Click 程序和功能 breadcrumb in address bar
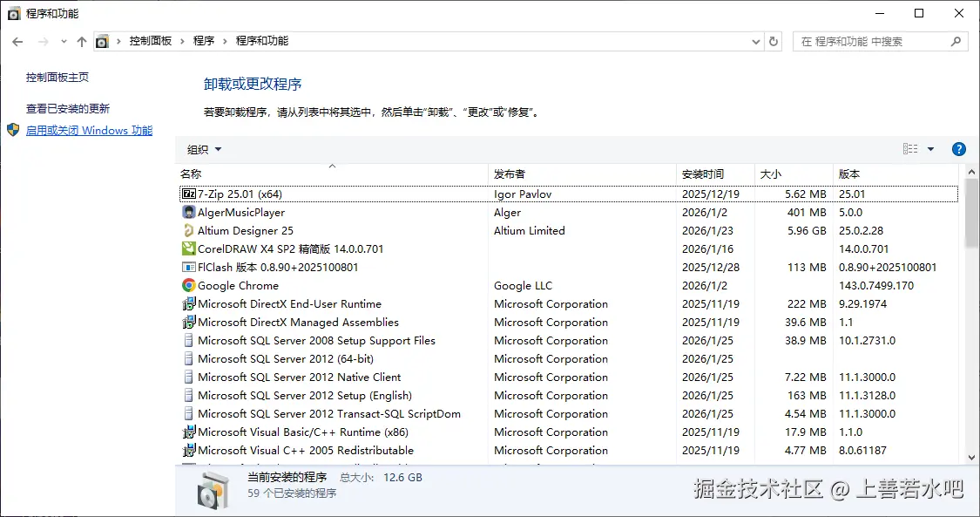The image size is (980, 517). coord(262,41)
